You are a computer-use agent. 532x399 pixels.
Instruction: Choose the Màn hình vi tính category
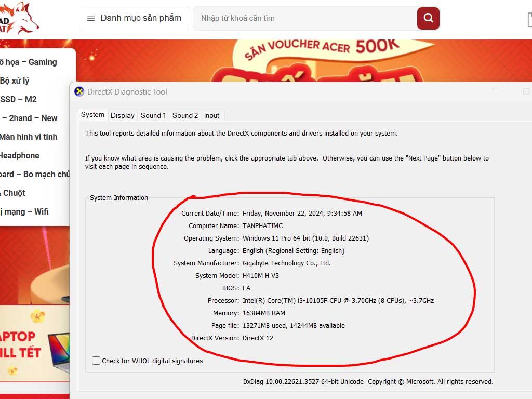click(28, 137)
